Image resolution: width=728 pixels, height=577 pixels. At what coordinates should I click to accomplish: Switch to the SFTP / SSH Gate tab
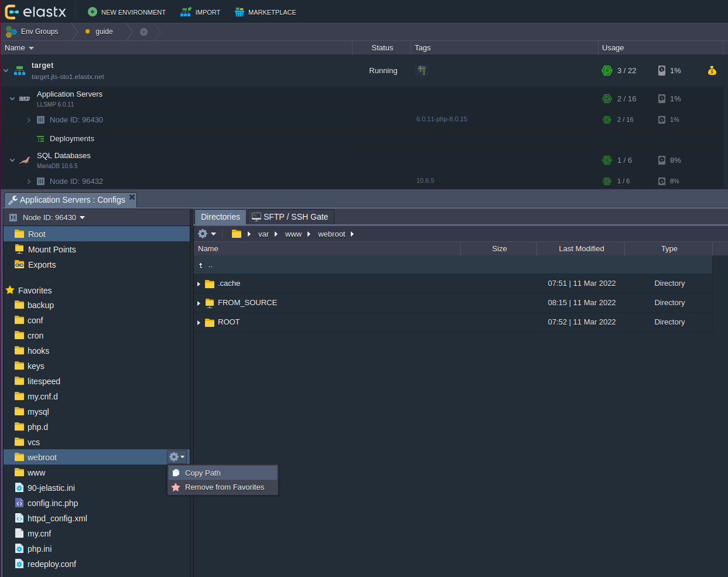pos(290,217)
